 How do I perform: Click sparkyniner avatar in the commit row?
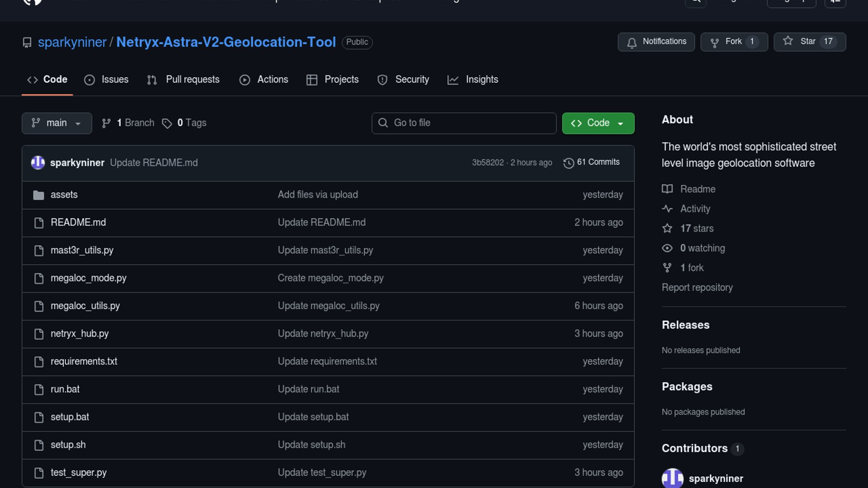click(38, 163)
